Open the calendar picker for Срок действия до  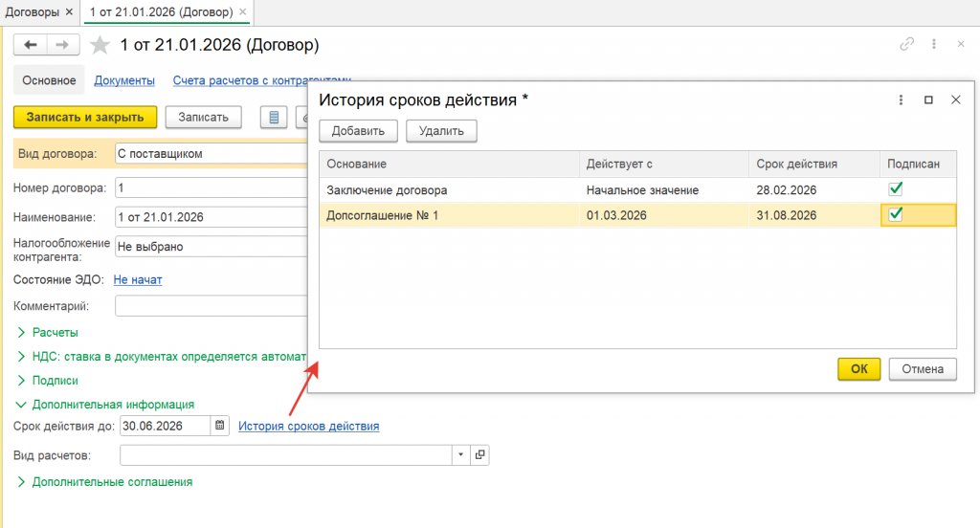[x=220, y=426]
